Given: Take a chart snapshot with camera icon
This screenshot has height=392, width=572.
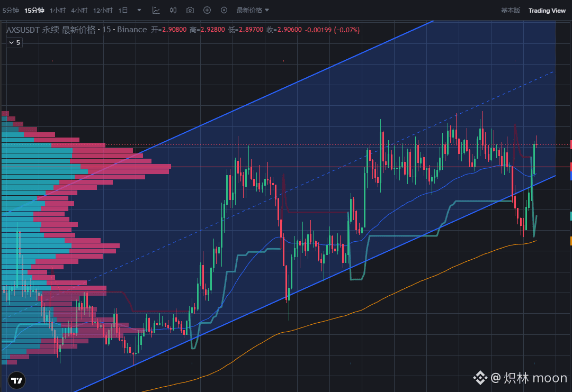Looking at the screenshot, I should pos(190,10).
